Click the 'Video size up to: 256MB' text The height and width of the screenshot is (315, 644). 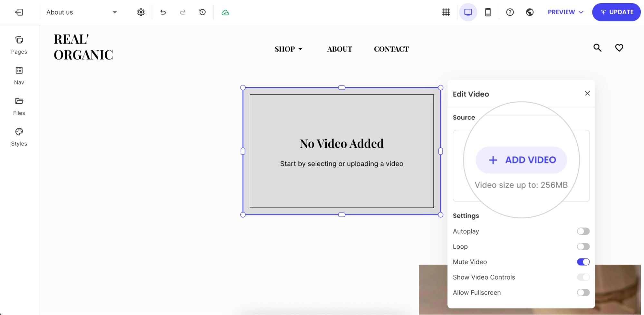[x=521, y=185]
